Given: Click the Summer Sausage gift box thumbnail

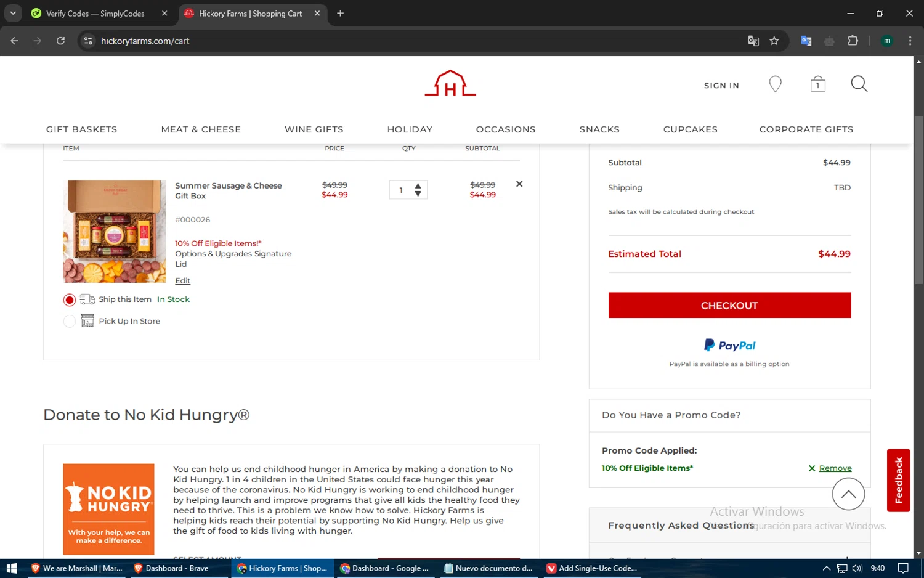Looking at the screenshot, I should coord(115,232).
